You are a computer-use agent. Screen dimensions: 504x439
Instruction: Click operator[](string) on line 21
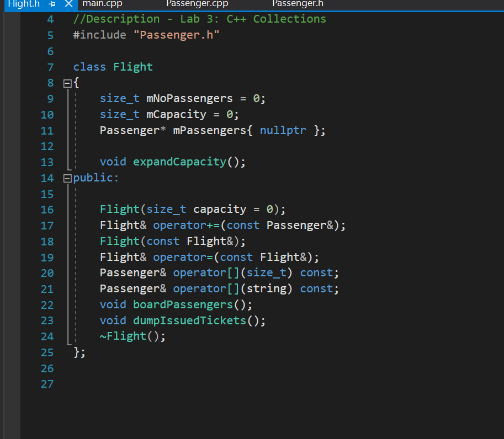point(233,288)
